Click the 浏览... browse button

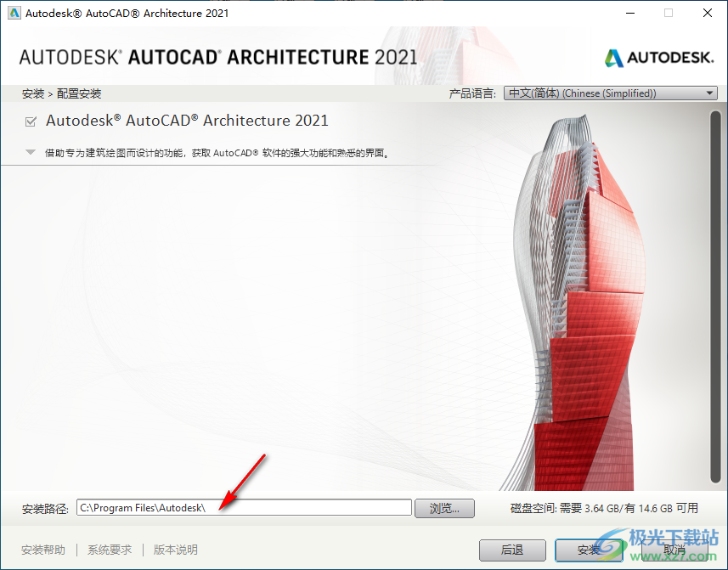tap(444, 508)
